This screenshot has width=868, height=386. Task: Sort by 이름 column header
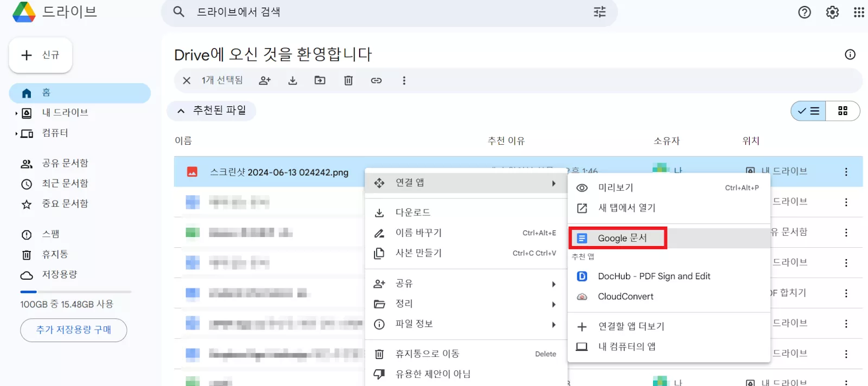[183, 141]
